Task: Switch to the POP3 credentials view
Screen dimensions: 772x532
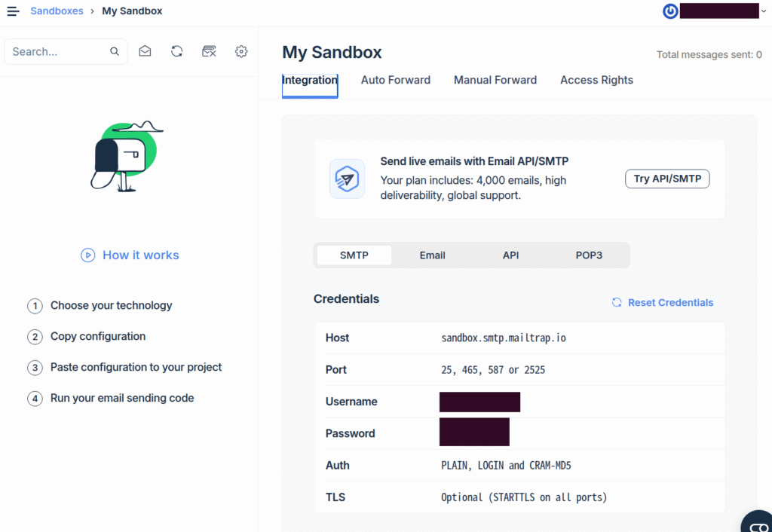Action: [x=589, y=255]
